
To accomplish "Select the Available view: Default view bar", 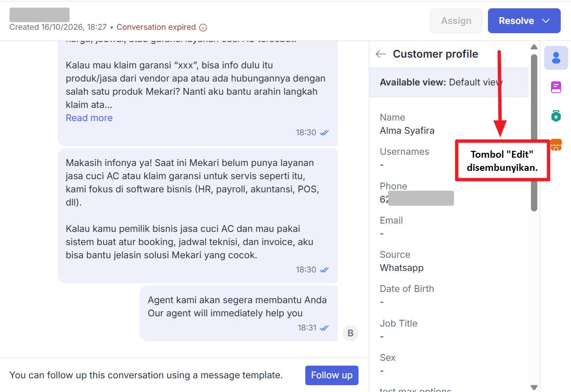I will 448,83.
